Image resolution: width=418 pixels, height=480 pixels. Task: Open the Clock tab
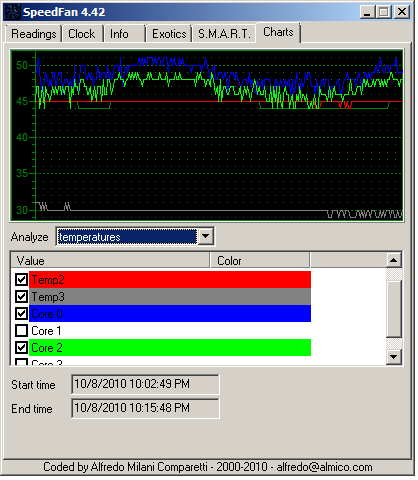click(x=82, y=34)
